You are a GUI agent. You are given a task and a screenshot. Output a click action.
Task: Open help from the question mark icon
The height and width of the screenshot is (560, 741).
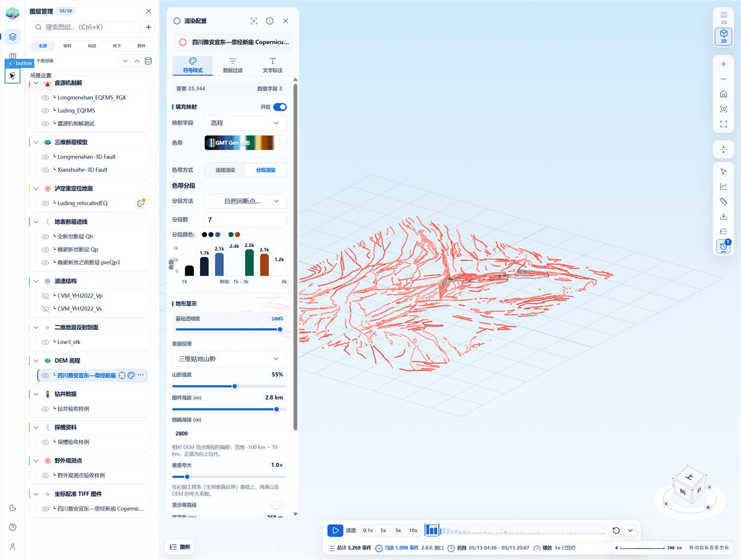(x=13, y=527)
